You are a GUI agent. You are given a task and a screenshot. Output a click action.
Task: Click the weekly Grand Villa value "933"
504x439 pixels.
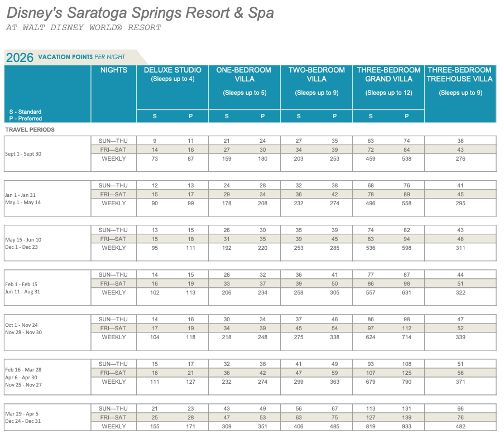tap(407, 427)
